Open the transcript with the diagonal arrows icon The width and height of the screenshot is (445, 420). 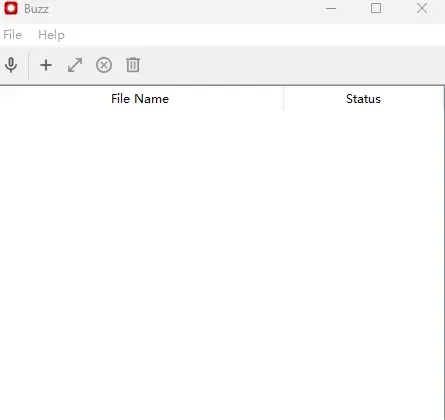click(75, 65)
